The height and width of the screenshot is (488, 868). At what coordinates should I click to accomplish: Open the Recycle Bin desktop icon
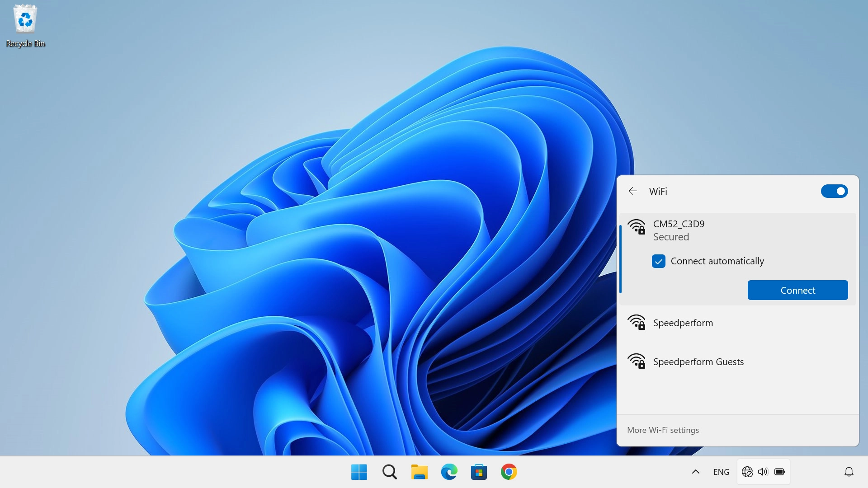click(x=25, y=25)
